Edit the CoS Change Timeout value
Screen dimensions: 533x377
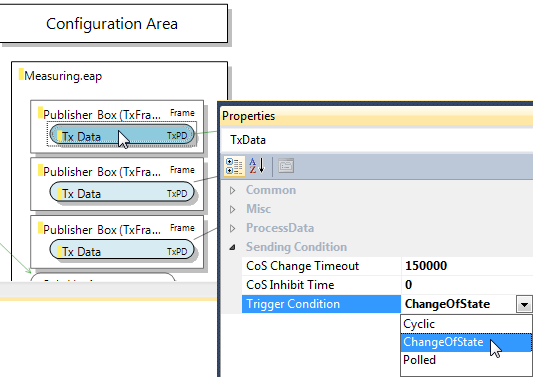pyautogui.click(x=467, y=266)
